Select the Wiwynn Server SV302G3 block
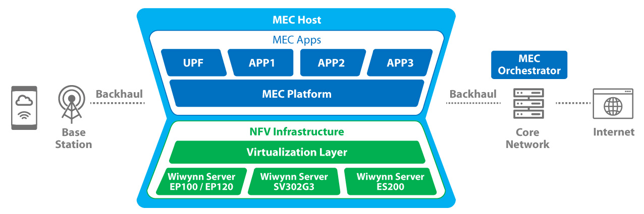The width and height of the screenshot is (644, 214). coord(294,182)
